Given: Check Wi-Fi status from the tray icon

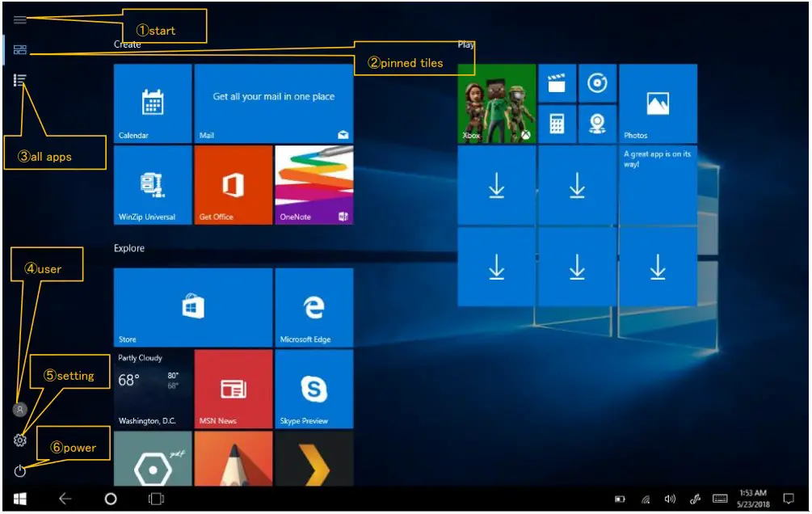Looking at the screenshot, I should click(x=646, y=499).
